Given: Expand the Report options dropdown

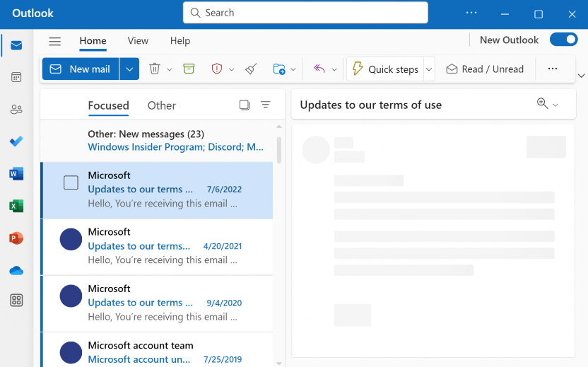Looking at the screenshot, I should (x=232, y=69).
